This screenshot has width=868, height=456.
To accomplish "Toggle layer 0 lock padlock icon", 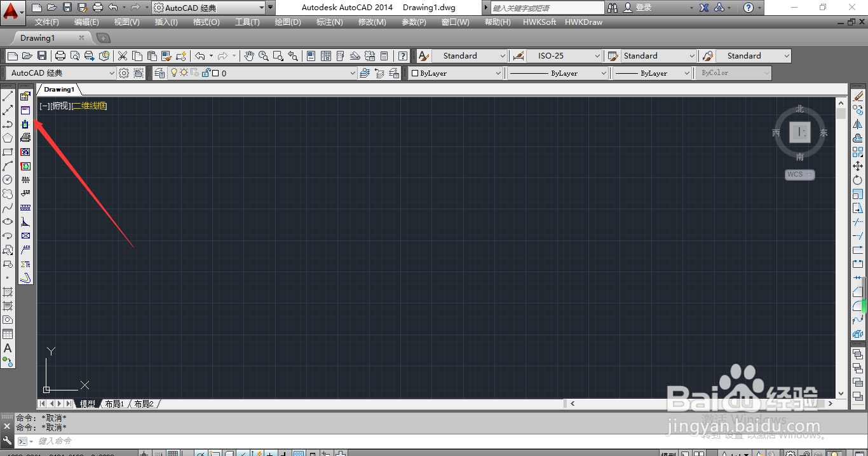I will (x=205, y=73).
